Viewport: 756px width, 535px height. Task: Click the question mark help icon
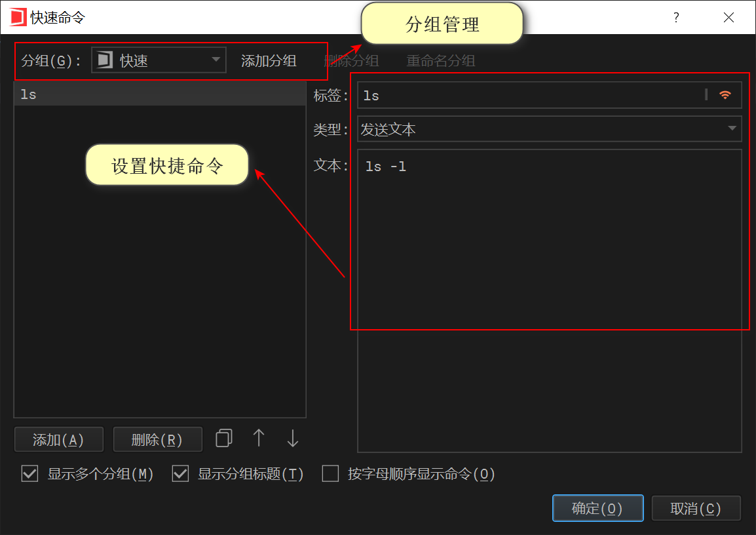(x=676, y=18)
